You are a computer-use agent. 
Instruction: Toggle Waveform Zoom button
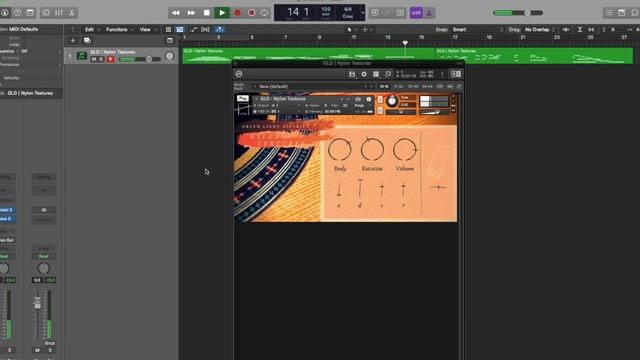click(566, 29)
